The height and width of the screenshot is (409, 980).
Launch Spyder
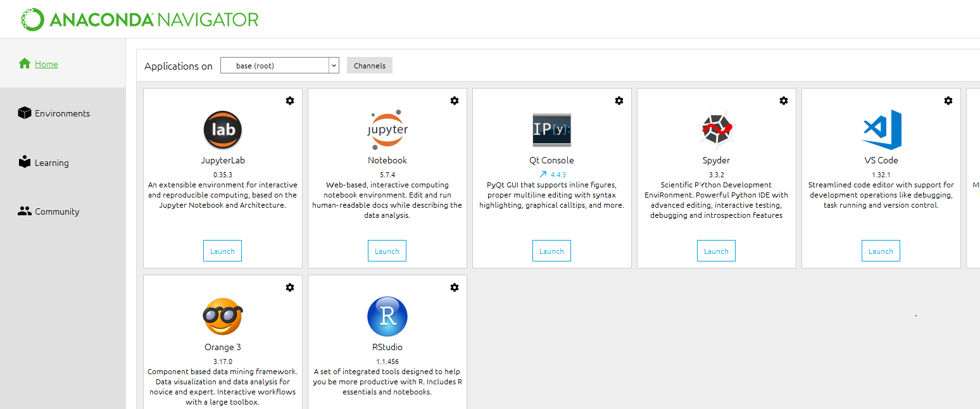point(716,251)
